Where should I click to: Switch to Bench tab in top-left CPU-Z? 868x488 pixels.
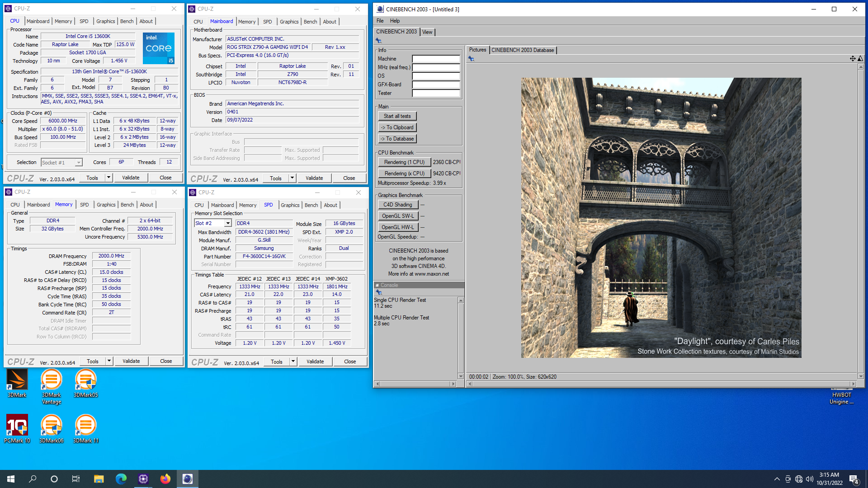pyautogui.click(x=127, y=21)
